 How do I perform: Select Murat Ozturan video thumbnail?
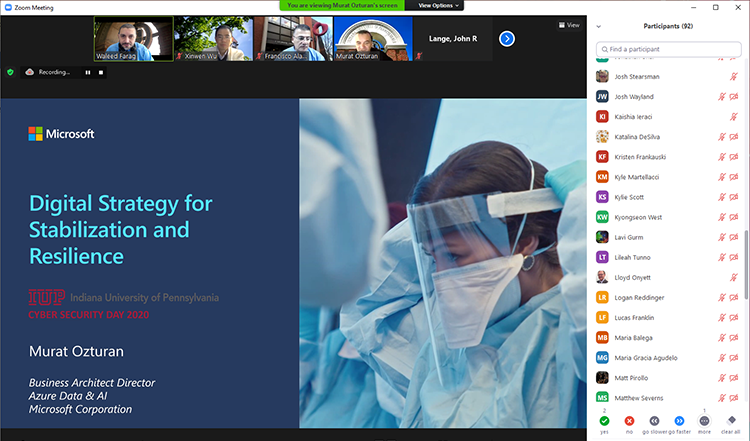[x=373, y=39]
